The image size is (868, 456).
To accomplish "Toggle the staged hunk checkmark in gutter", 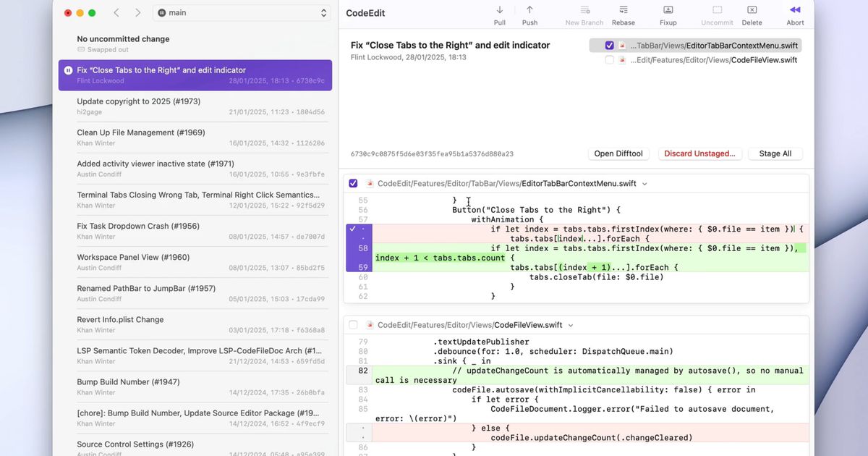I will pos(352,229).
